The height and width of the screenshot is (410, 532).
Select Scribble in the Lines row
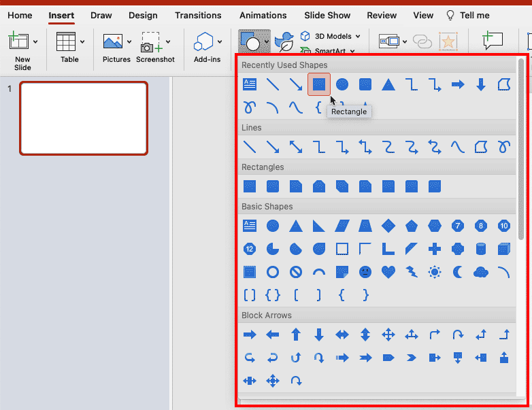504,147
